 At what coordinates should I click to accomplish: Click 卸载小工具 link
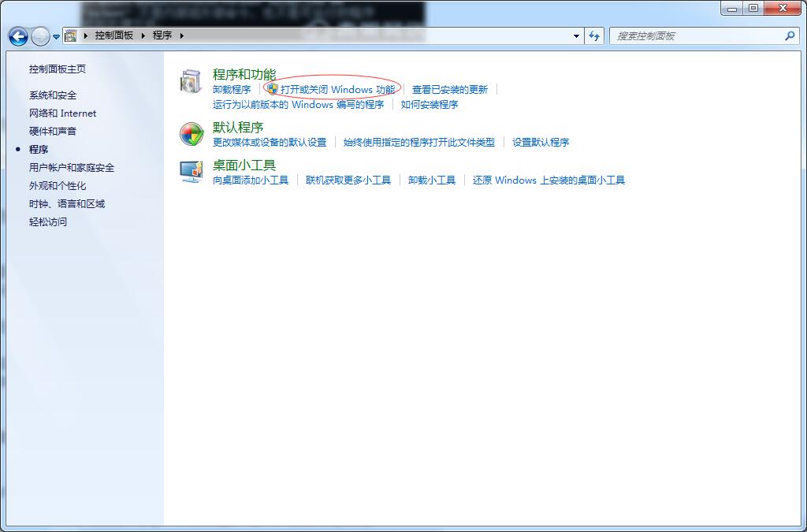pos(432,180)
